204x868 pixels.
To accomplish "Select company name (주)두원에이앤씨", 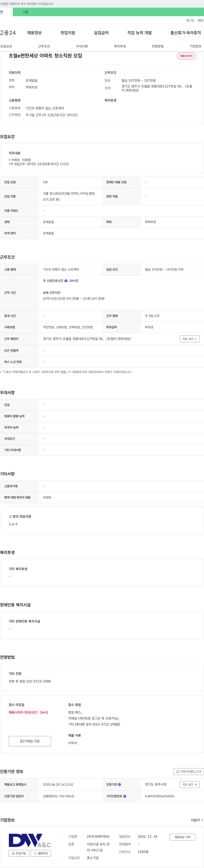I will coord(98,836).
